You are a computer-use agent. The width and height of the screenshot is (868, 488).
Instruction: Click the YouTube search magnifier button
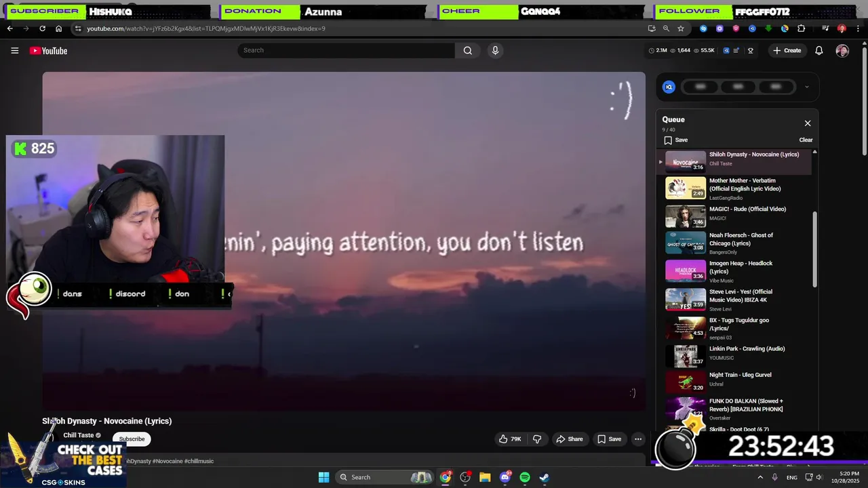pos(468,50)
